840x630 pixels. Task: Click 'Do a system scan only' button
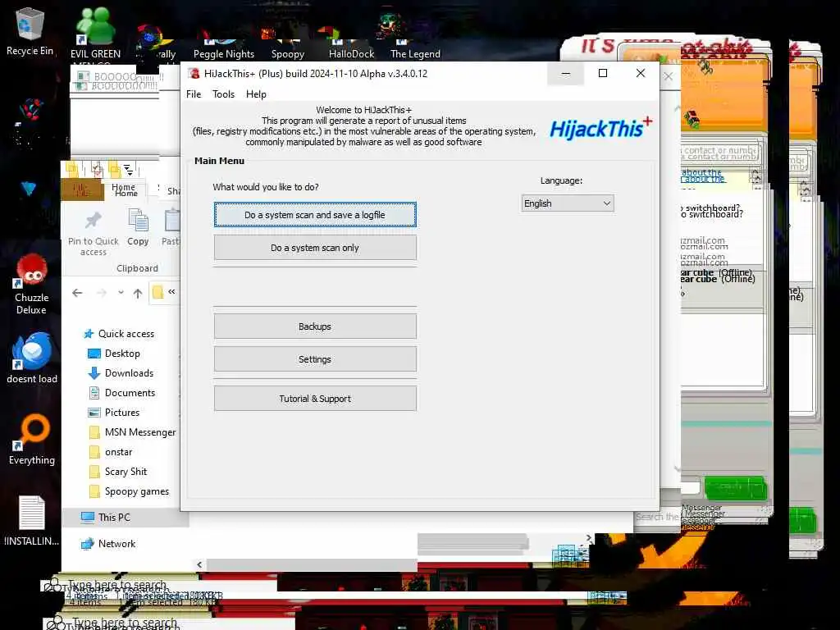click(315, 248)
